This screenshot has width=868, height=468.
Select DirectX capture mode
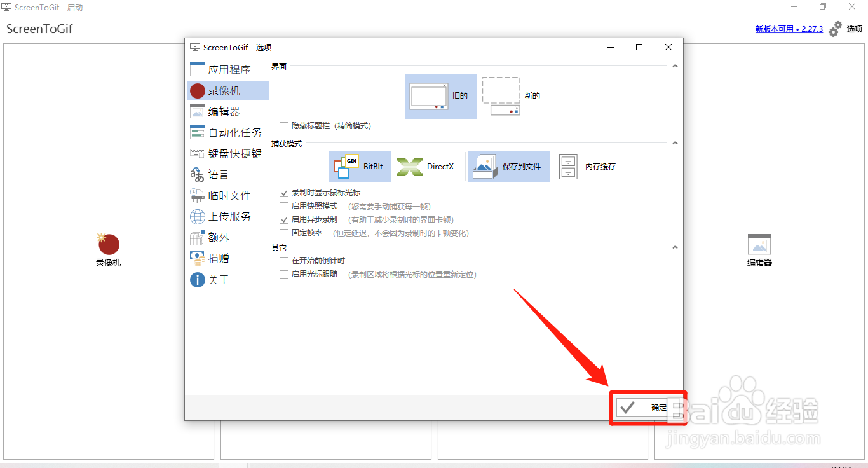426,167
